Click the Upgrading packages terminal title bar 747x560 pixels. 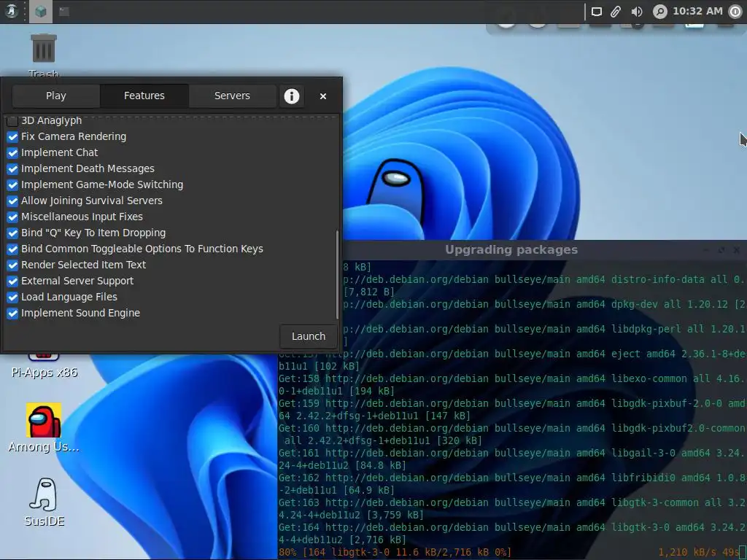click(511, 249)
